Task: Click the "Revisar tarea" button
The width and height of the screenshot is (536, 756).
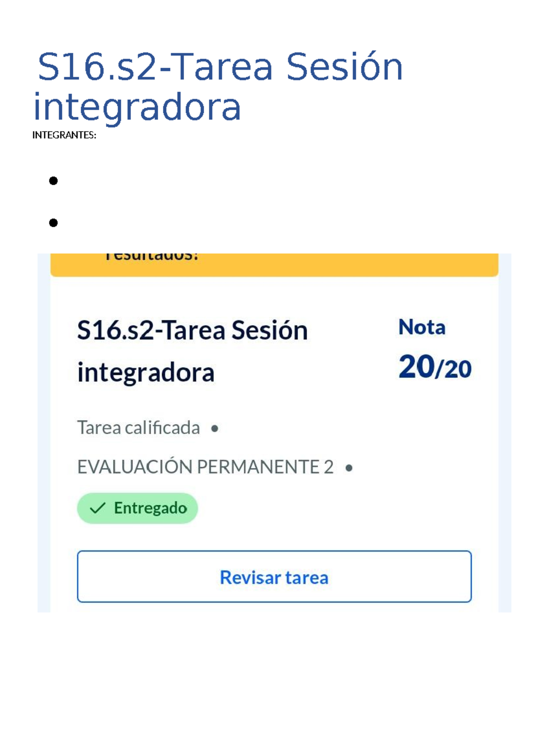Action: point(275,577)
